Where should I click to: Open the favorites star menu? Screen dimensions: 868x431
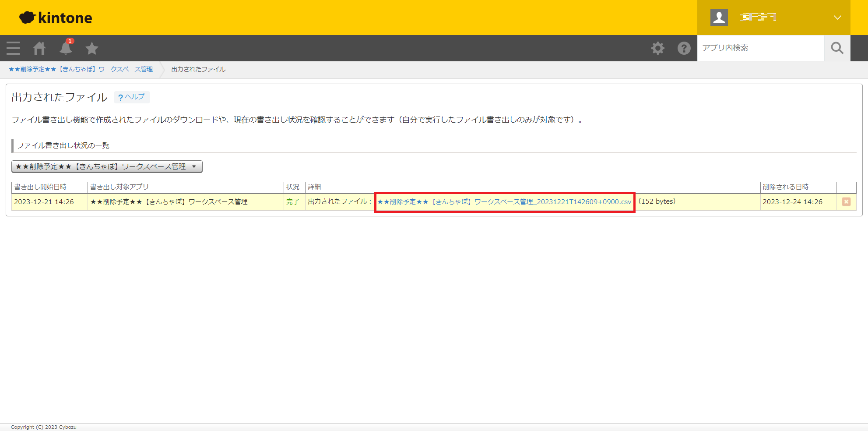[x=92, y=48]
